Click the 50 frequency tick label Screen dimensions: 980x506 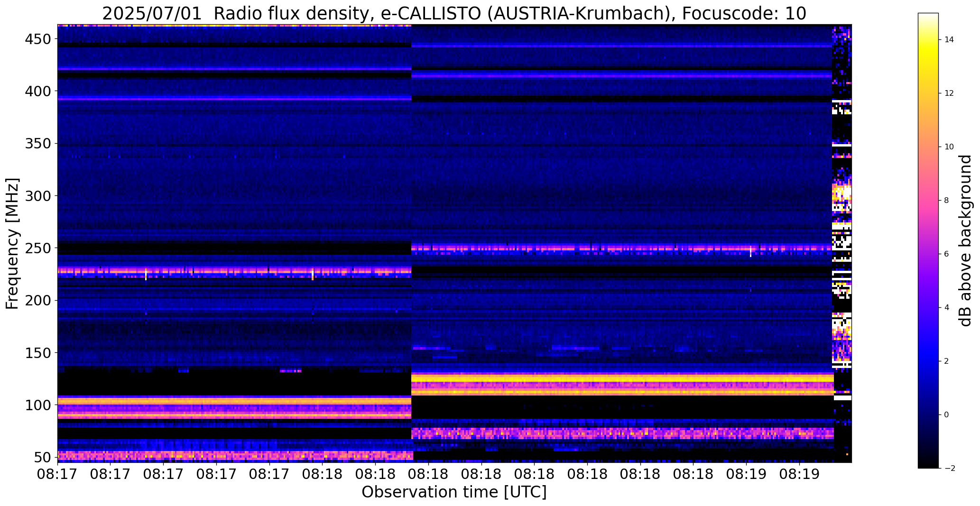coord(42,457)
